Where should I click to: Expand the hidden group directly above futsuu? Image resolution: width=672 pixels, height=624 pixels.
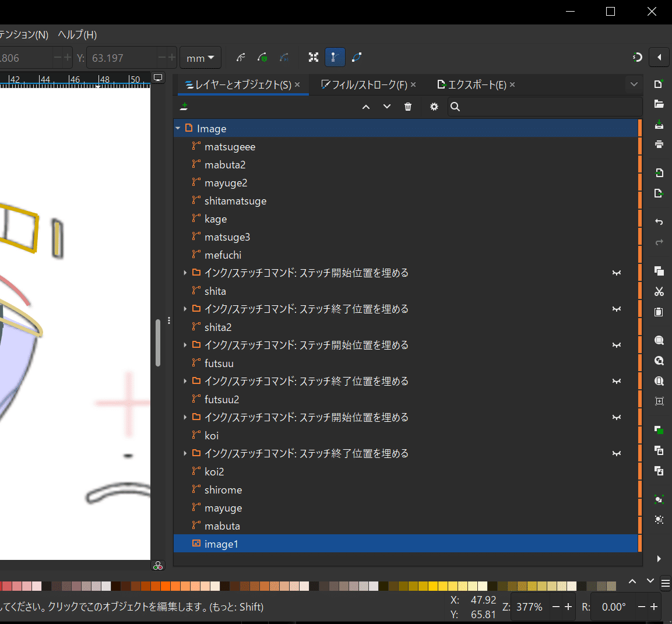[x=185, y=345]
